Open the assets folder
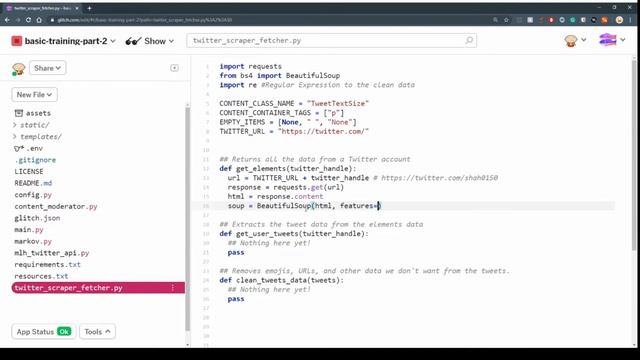 click(33, 113)
